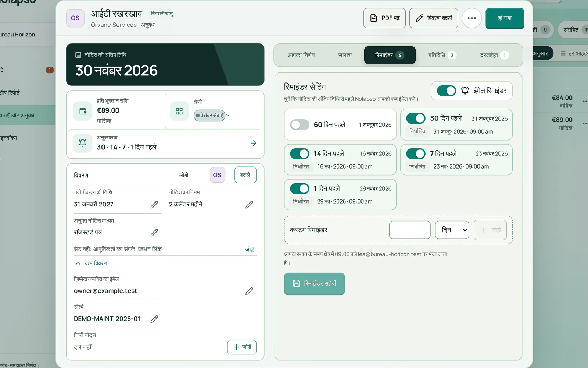The image size is (588, 368).
Task: Click the custom reminder जोड़ें button
Action: pos(490,230)
